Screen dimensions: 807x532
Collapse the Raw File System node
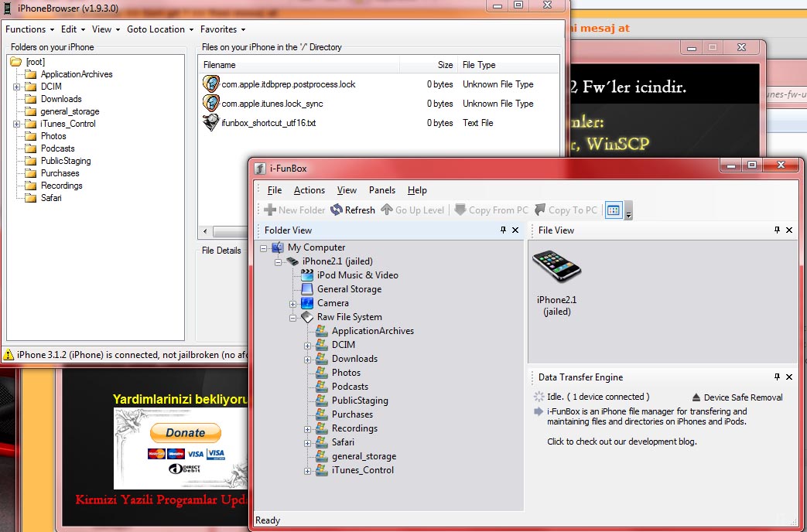[x=292, y=318]
